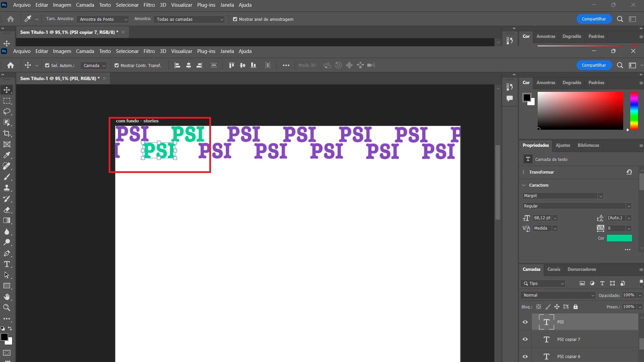Open the Filtro menu
Viewport: 644px width, 362px height.
tap(149, 51)
